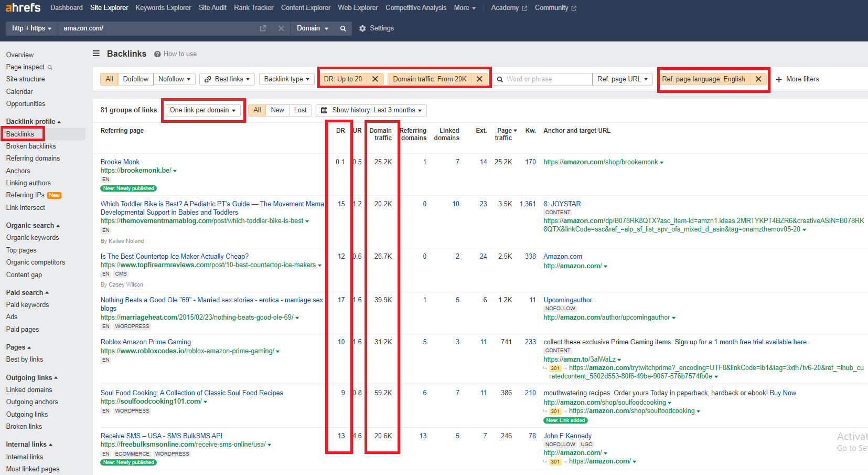The height and width of the screenshot is (475, 868).
Task: Open the Web Explorer tab
Action: [358, 8]
